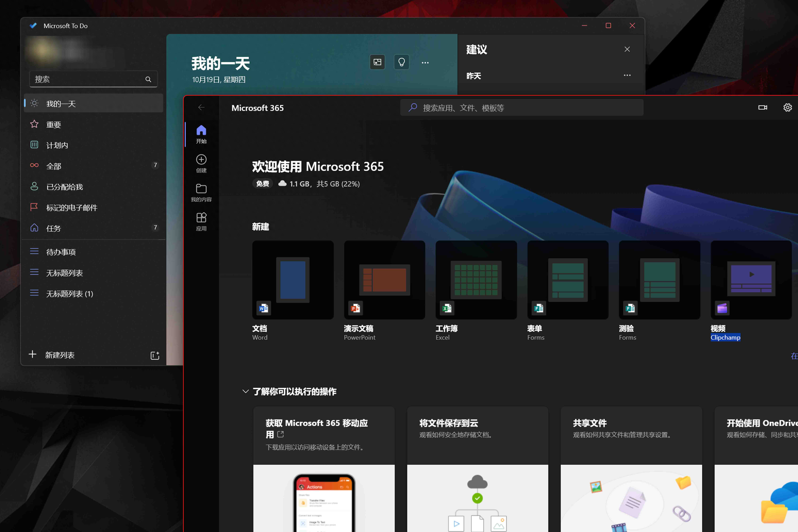Click the 免费 plan badge
798x532 pixels.
262,184
